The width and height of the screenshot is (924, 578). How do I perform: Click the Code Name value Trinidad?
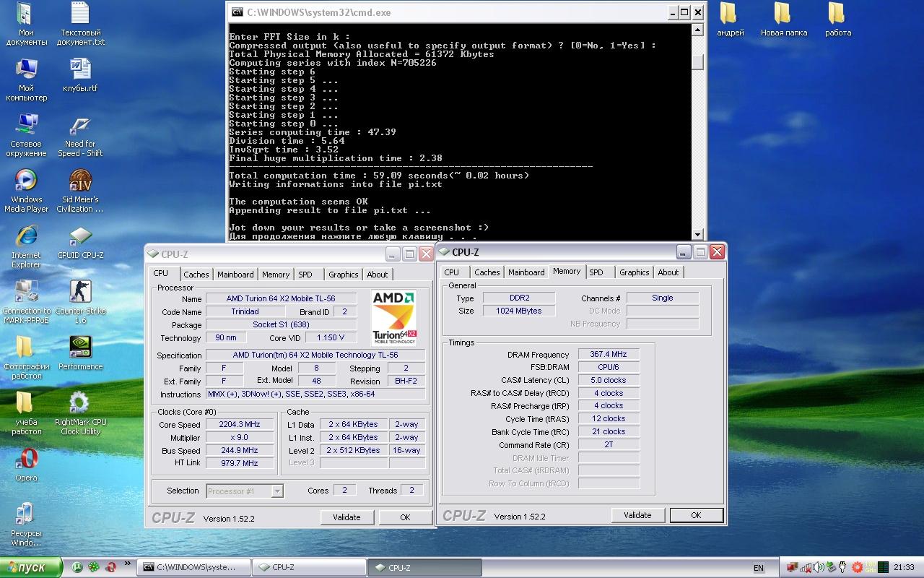click(245, 311)
